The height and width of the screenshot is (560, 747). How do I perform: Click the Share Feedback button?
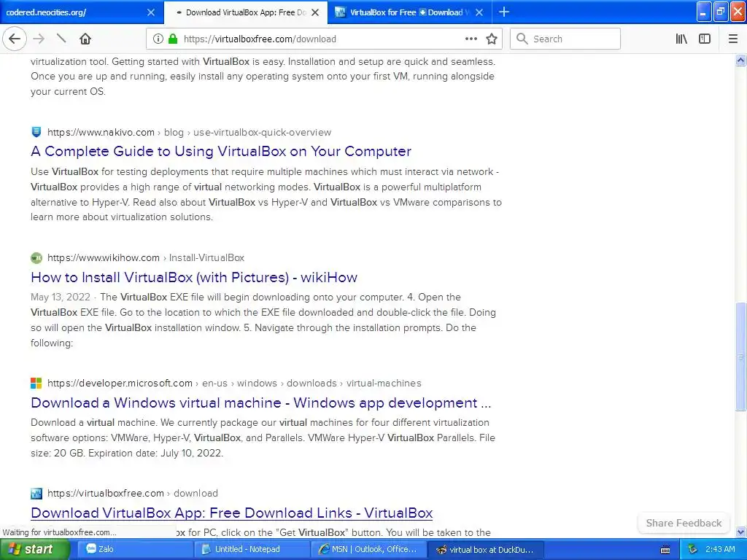(x=684, y=523)
